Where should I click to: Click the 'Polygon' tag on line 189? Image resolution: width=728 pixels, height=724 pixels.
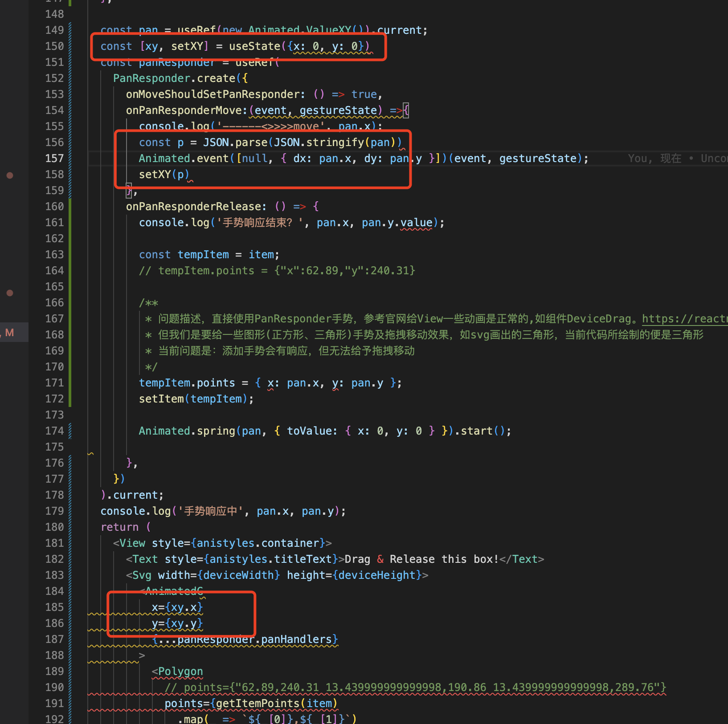[x=180, y=671]
